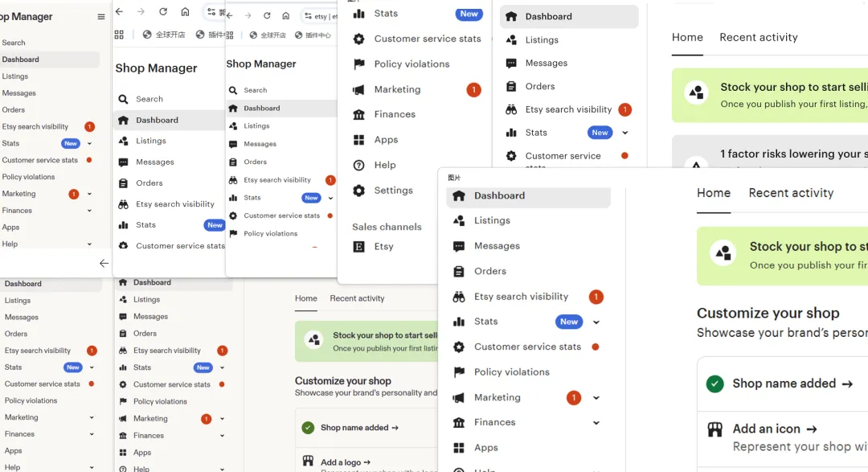The width and height of the screenshot is (868, 472).
Task: Expand Stats chevron in the 图片 window
Action: 596,322
